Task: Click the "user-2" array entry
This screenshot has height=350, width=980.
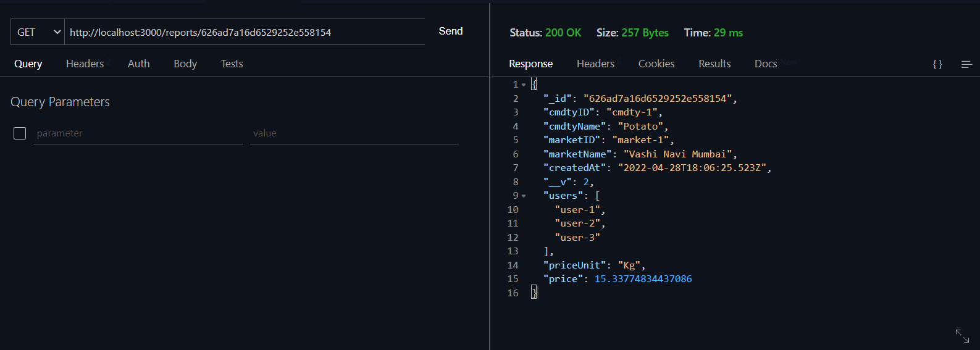Action: (x=577, y=223)
